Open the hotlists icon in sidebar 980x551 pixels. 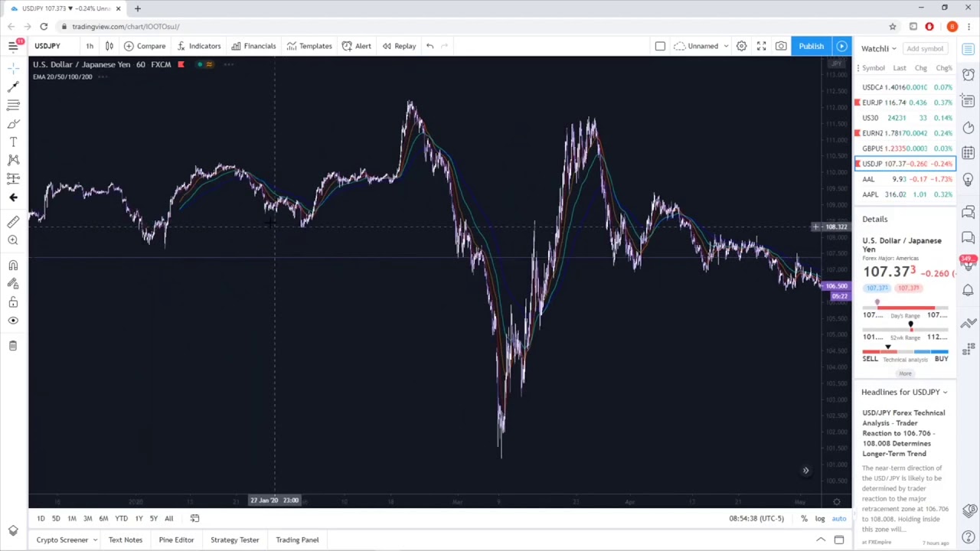(969, 127)
